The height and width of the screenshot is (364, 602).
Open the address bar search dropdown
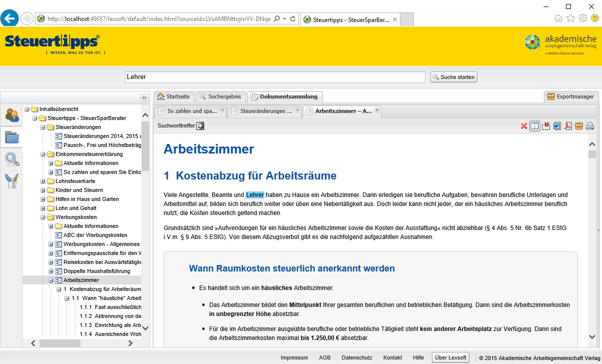coord(284,19)
